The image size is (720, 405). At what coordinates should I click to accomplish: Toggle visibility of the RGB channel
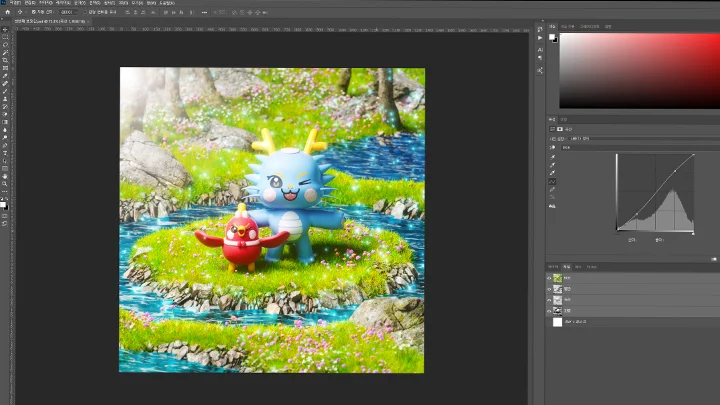[x=549, y=278]
